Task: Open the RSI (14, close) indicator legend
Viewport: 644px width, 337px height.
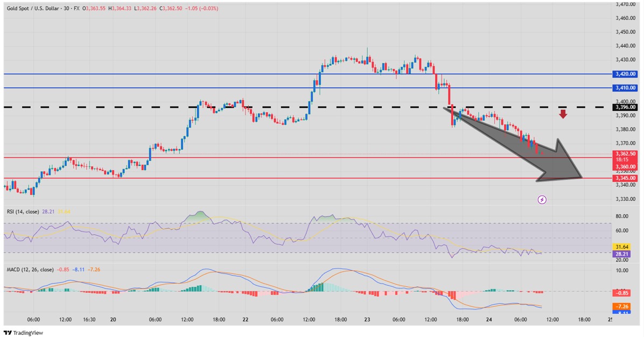Action: tap(23, 212)
